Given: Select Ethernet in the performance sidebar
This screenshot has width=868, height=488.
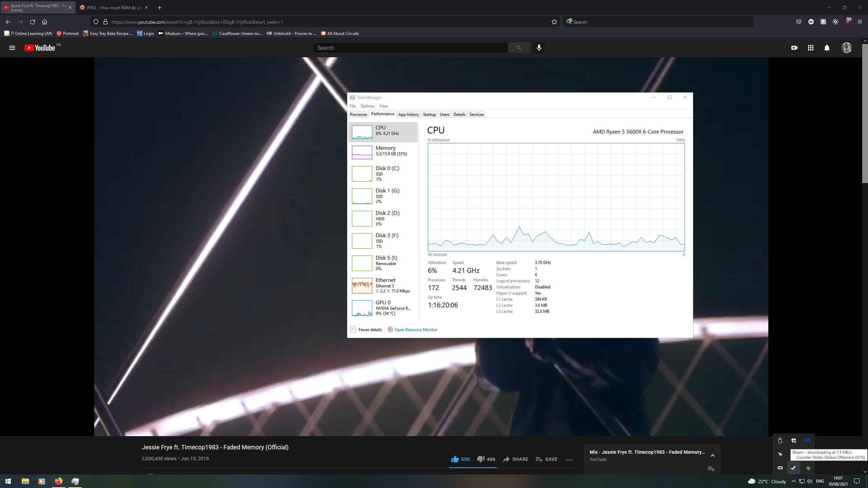Looking at the screenshot, I should 383,285.
